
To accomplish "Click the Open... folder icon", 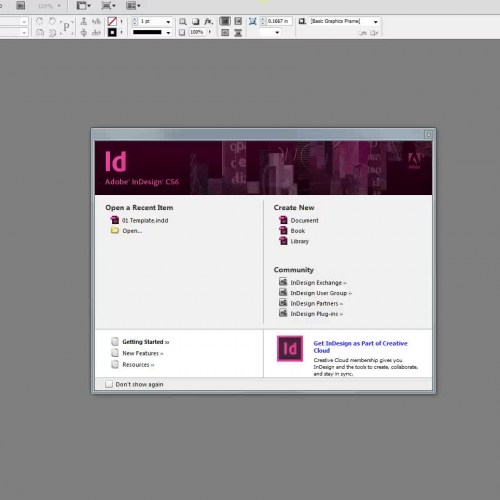I will pos(115,230).
